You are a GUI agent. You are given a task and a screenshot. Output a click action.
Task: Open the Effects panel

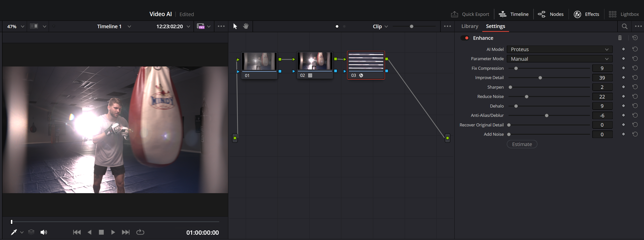586,14
